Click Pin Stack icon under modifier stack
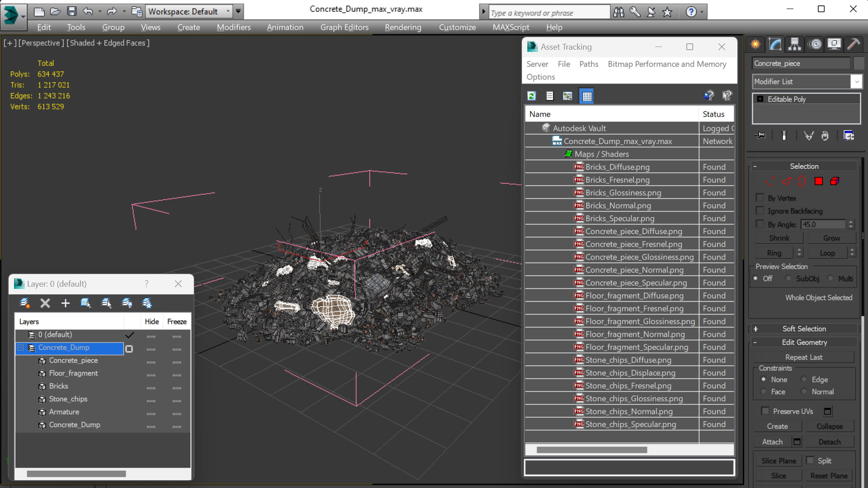This screenshot has height=488, width=868. click(x=760, y=135)
